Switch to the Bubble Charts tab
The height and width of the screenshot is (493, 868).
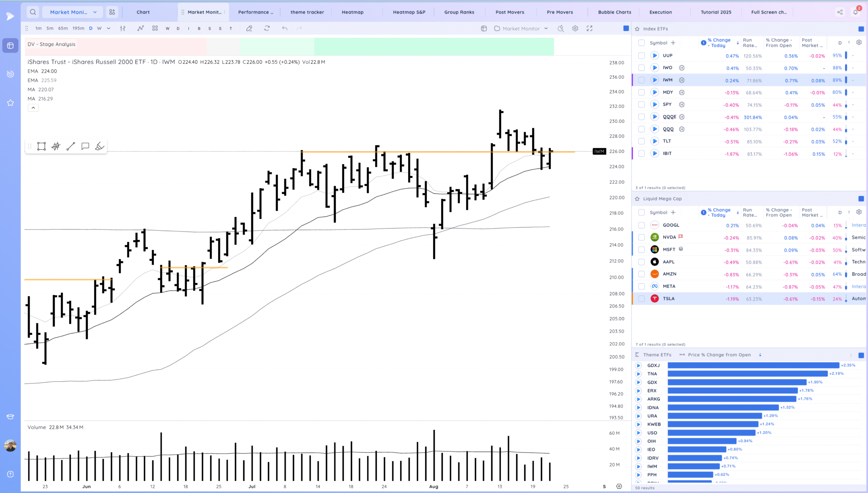click(615, 12)
